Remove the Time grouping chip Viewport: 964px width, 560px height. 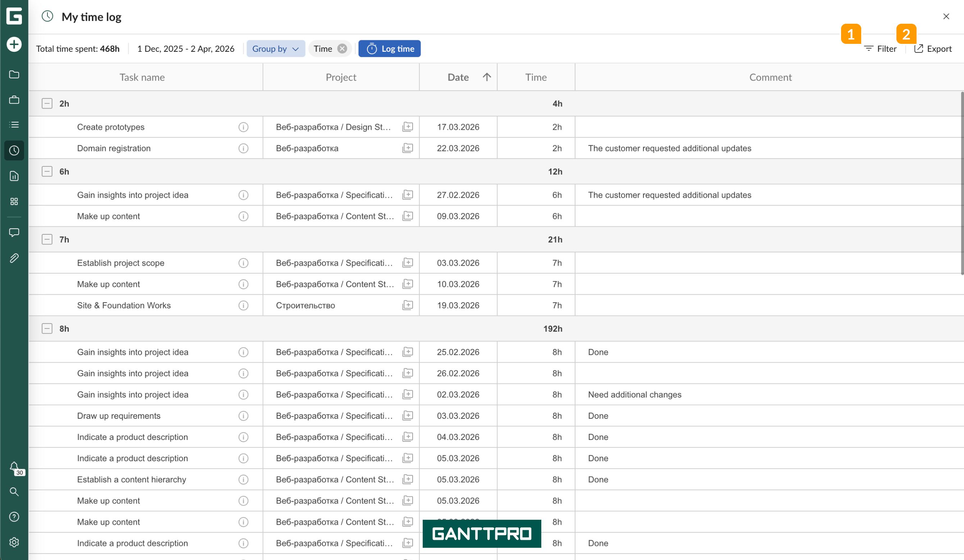(343, 49)
